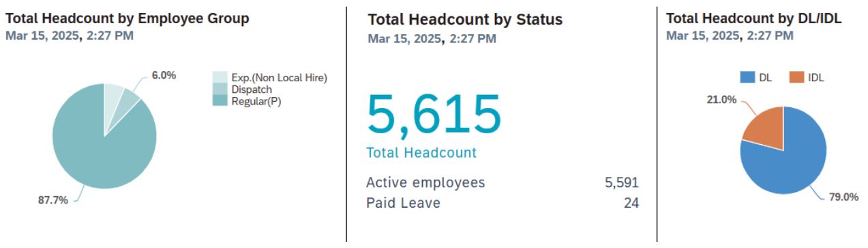Click the Exp.(Non Local Hire) legend swatch
The height and width of the screenshot is (248, 868).
click(x=220, y=77)
